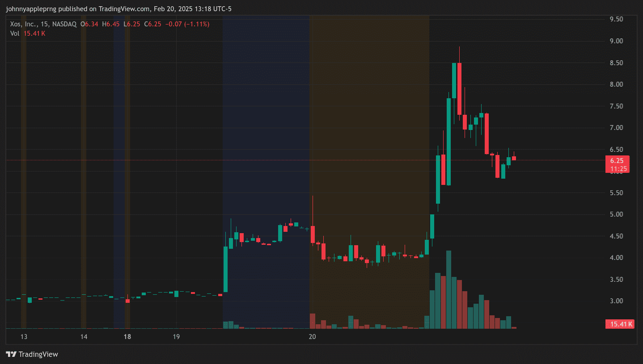This screenshot has width=643, height=364.
Task: Click date label 14 on time axis
Action: point(84,337)
